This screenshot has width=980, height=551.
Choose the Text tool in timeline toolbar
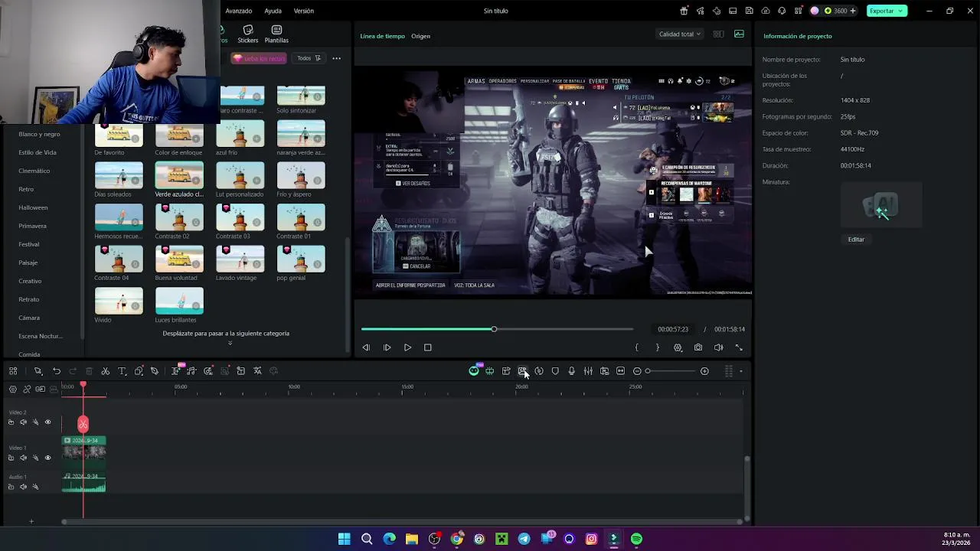122,371
